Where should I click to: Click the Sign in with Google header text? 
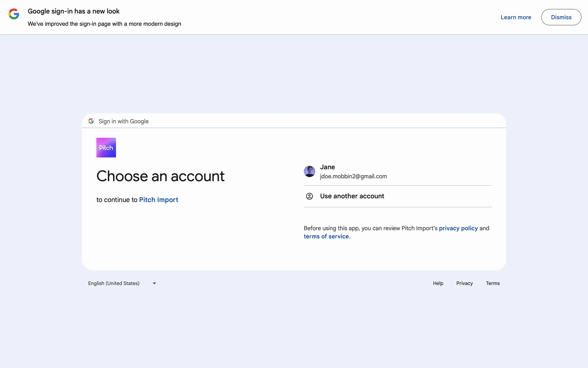pyautogui.click(x=123, y=121)
